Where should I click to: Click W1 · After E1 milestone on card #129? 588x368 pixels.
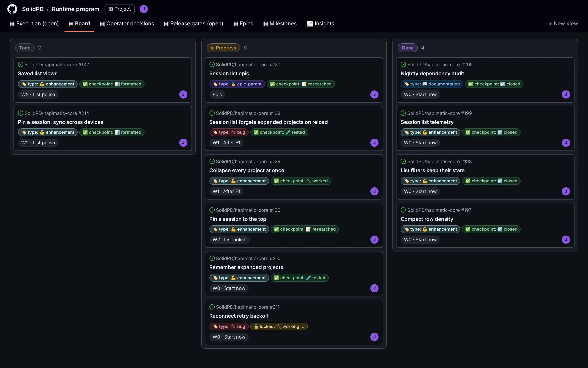pyautogui.click(x=226, y=191)
